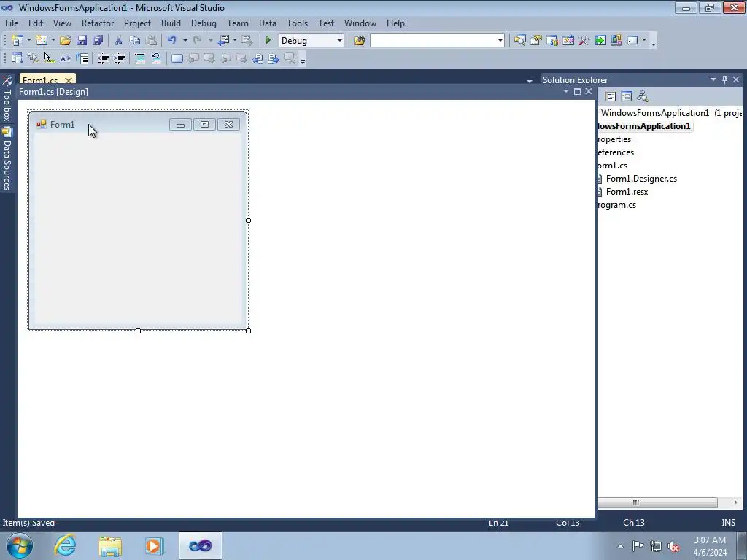Save Form1.cs with the floppy disk icon
The width and height of the screenshot is (747, 560).
(x=82, y=41)
